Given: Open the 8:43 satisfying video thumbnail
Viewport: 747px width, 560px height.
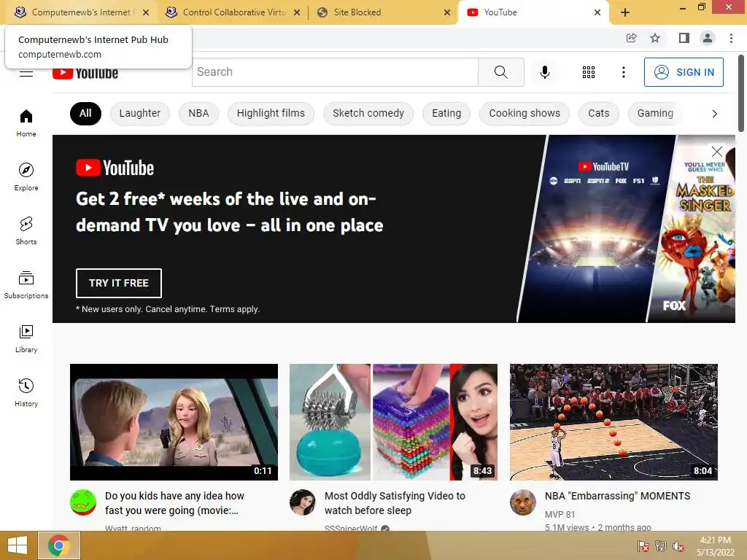Looking at the screenshot, I should click(x=393, y=422).
